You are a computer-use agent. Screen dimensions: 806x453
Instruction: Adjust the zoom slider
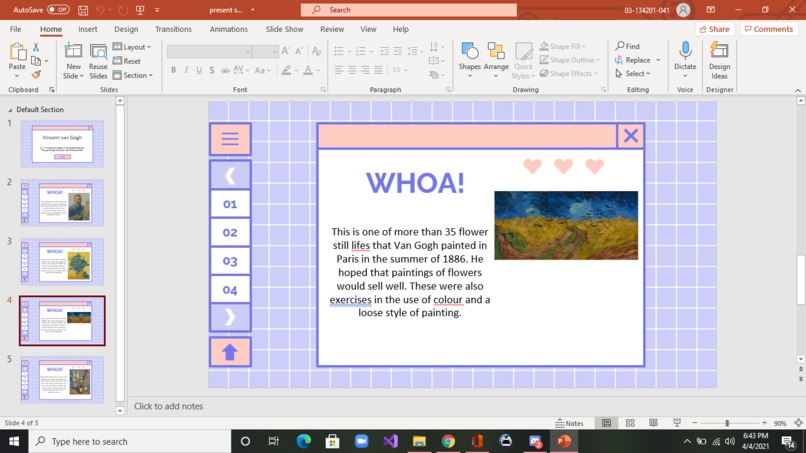727,423
